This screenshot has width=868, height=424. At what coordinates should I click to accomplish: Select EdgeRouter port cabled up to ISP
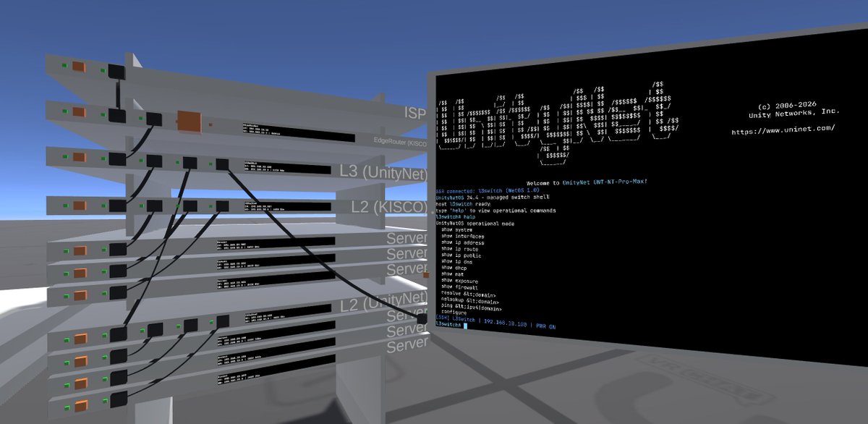[x=117, y=116]
